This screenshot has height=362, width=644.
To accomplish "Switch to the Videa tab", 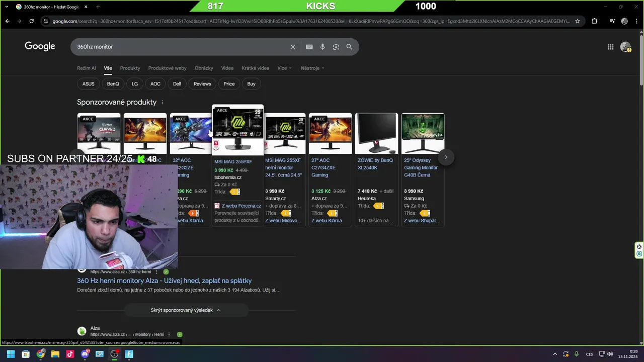I will pyautogui.click(x=227, y=68).
